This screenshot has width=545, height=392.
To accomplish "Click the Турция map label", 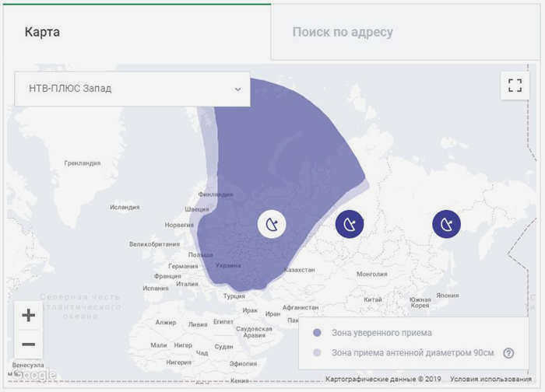I will click(234, 296).
